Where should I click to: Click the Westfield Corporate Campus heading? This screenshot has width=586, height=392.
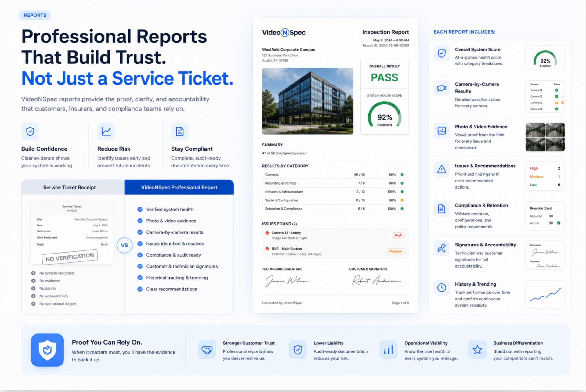tap(288, 49)
